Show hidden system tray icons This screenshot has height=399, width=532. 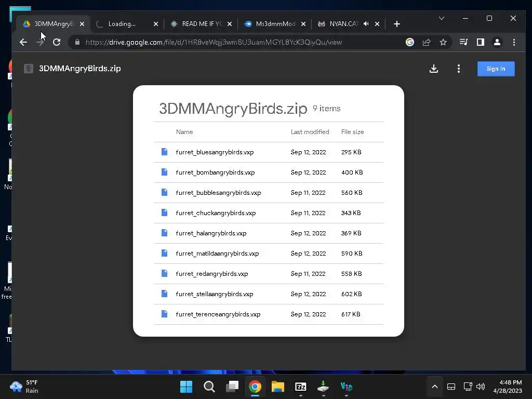[x=435, y=387]
